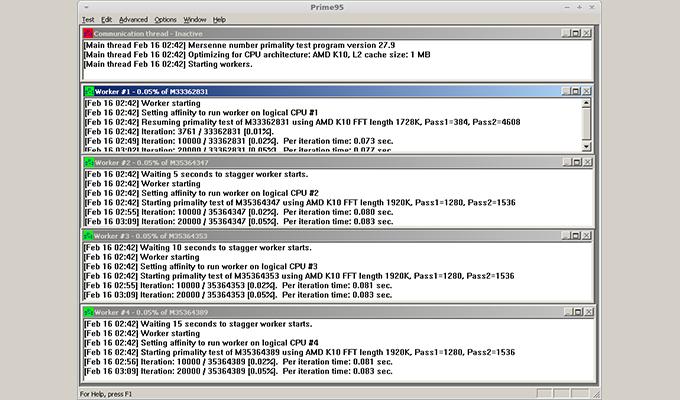Minimize the Worker #3 subwindow
Screen dimensions: 680x400
point(566,235)
